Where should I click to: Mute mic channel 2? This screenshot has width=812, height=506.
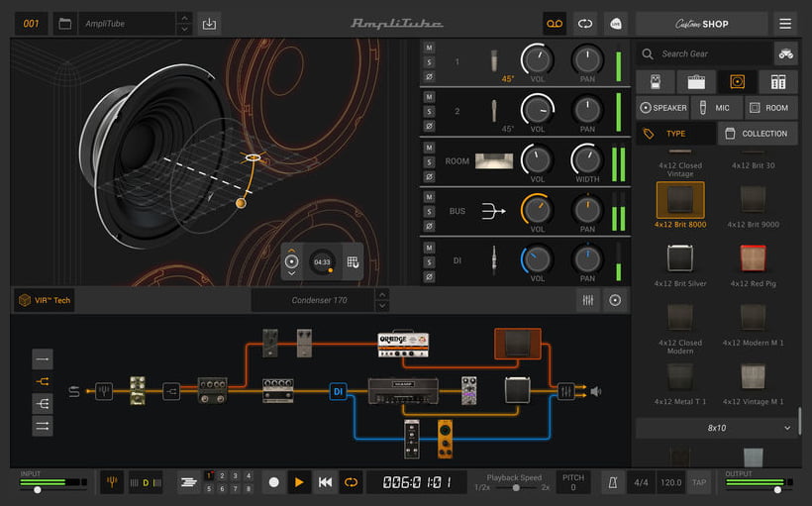(x=429, y=97)
